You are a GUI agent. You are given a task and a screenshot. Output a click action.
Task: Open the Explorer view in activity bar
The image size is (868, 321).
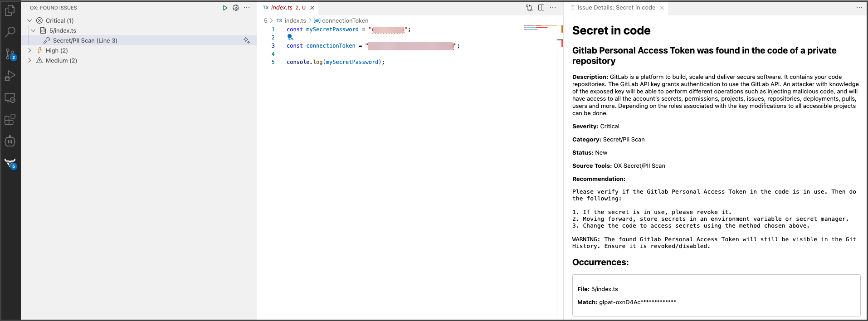10,10
